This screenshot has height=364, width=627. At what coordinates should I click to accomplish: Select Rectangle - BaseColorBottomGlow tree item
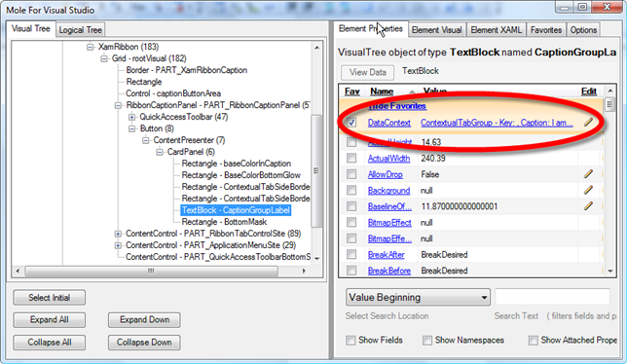pyautogui.click(x=240, y=175)
